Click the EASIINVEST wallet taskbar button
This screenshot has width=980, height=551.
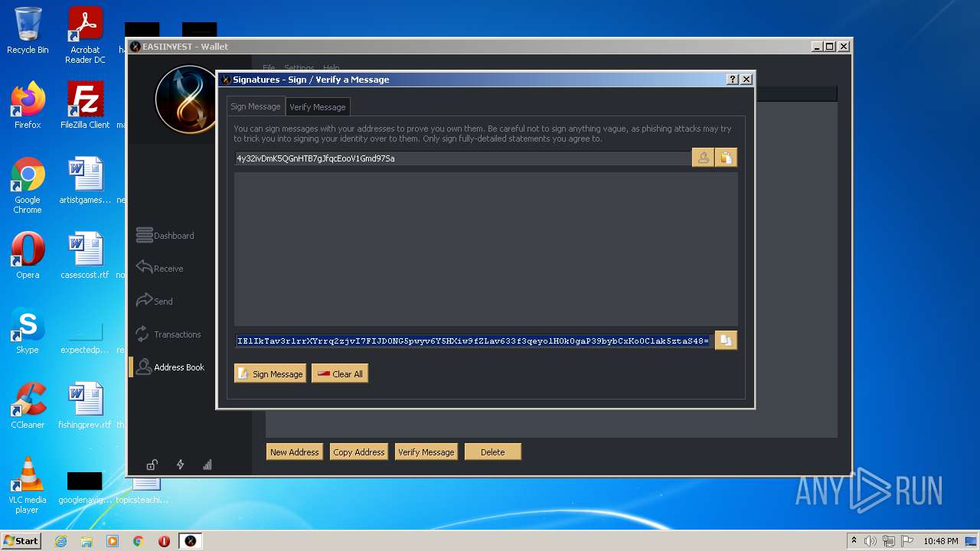click(190, 541)
